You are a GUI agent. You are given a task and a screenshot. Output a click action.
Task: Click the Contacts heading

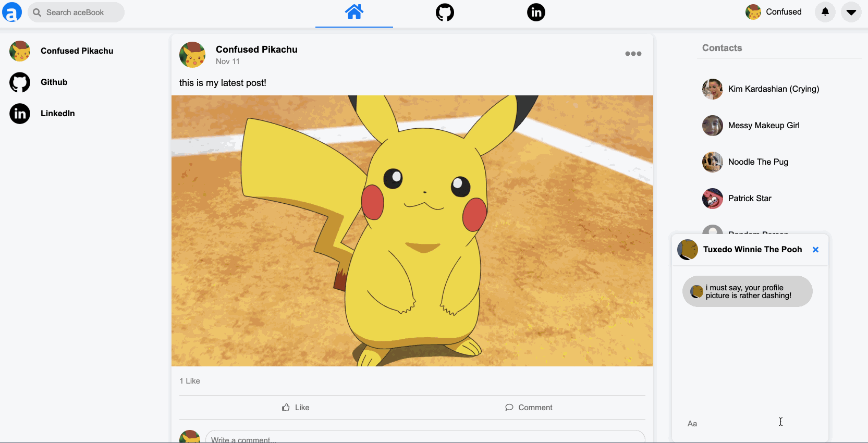[722, 48]
